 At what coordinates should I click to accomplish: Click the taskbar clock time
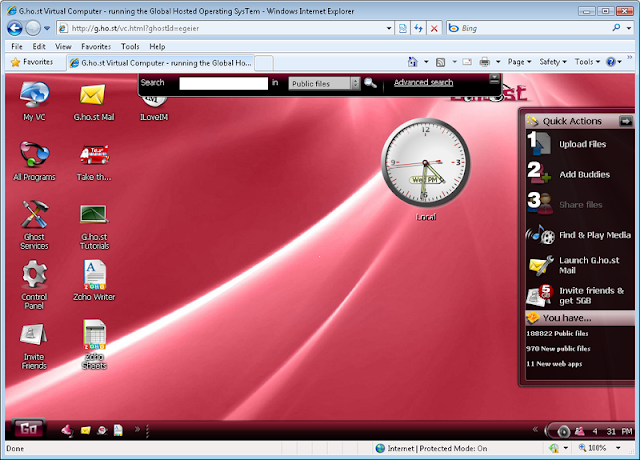click(612, 431)
